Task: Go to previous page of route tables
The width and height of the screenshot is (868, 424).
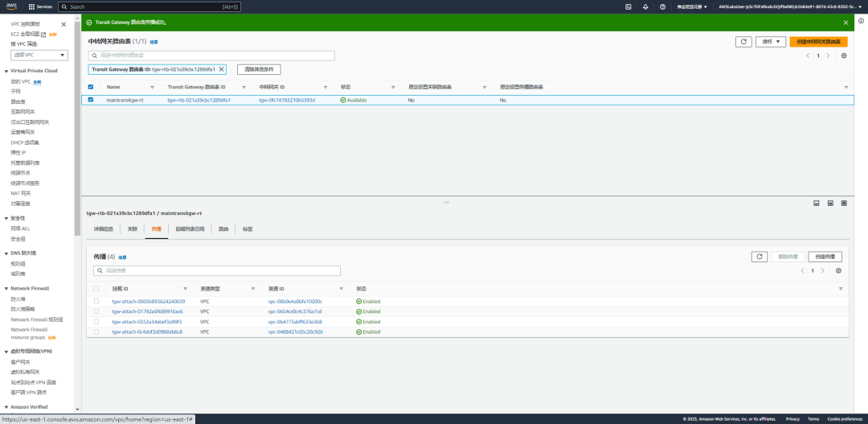Action: 809,56
